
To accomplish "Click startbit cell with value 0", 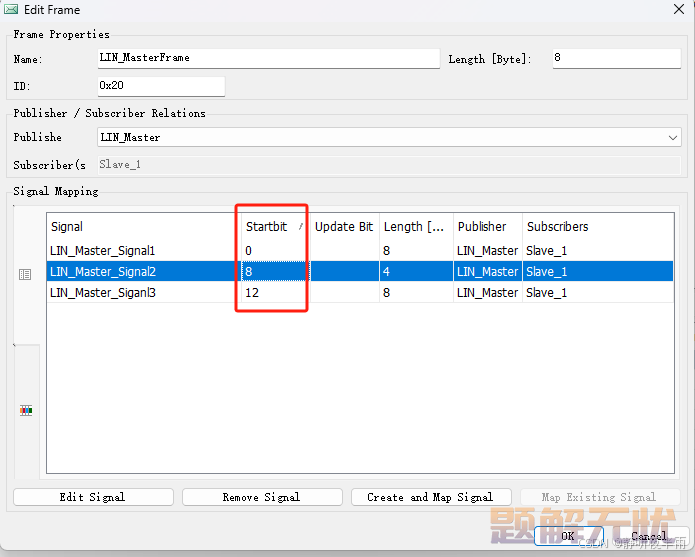I will (x=275, y=251).
